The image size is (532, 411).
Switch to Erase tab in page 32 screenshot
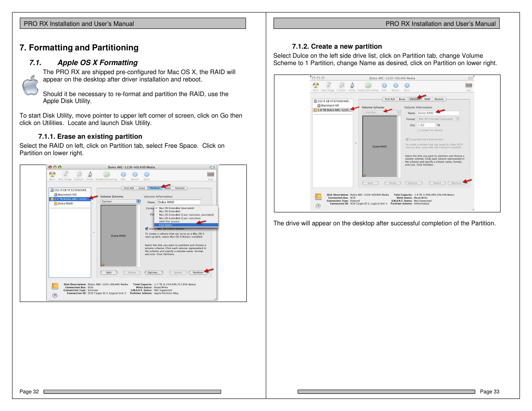tap(142, 188)
